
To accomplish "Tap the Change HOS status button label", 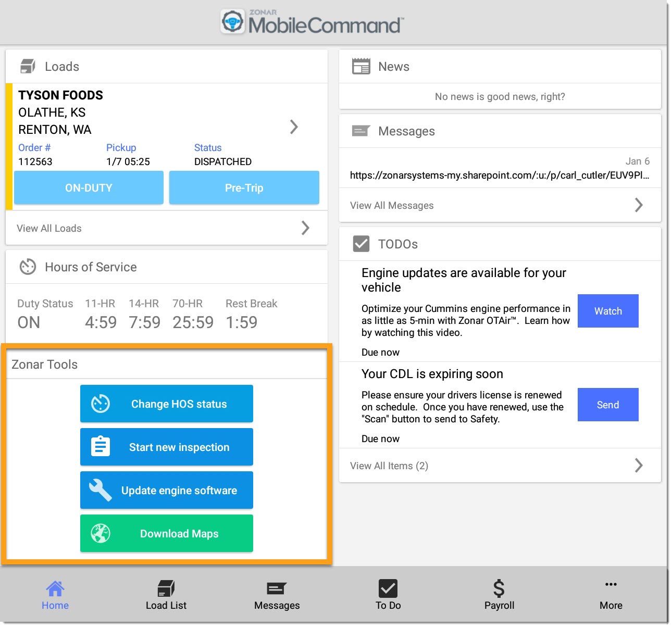I will [x=179, y=404].
